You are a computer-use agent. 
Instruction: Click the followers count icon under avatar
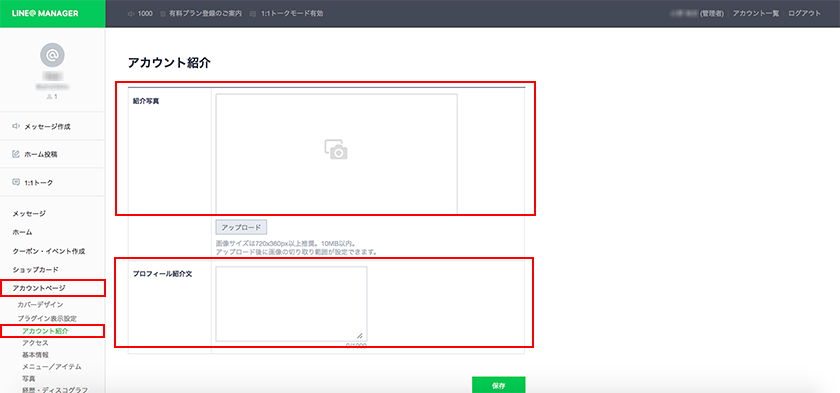[49, 97]
